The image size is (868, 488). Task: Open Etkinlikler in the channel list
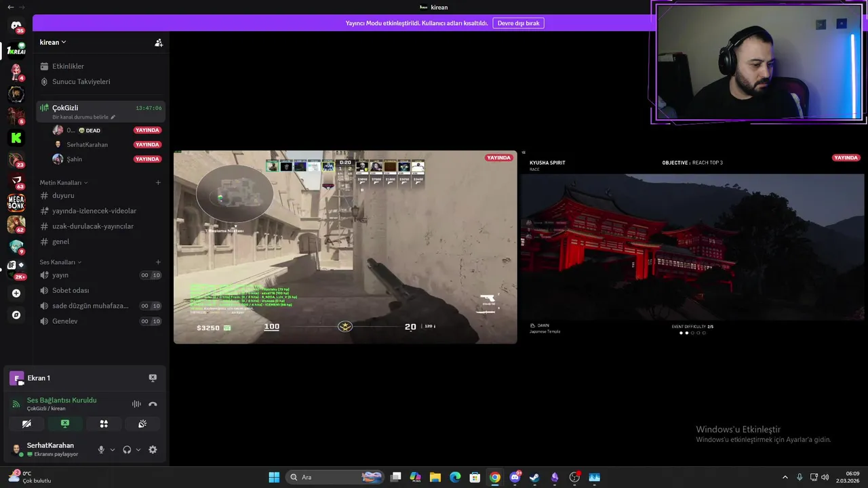coord(100,66)
